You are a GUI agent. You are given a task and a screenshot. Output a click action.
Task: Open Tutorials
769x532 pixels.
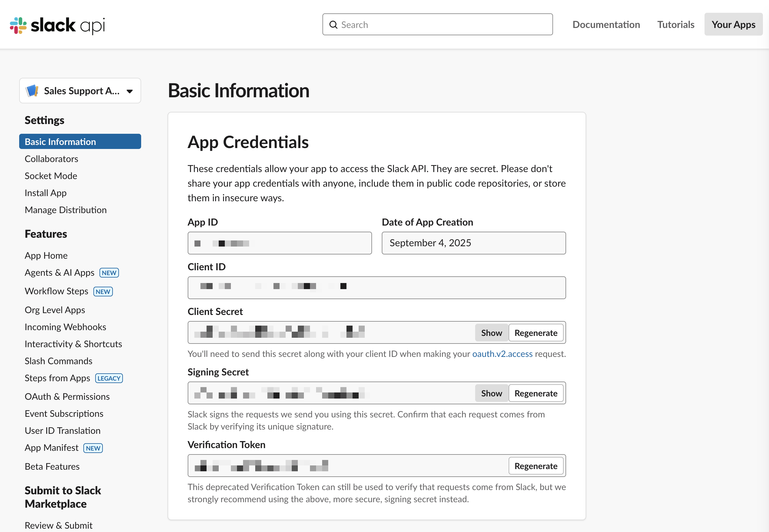(675, 24)
